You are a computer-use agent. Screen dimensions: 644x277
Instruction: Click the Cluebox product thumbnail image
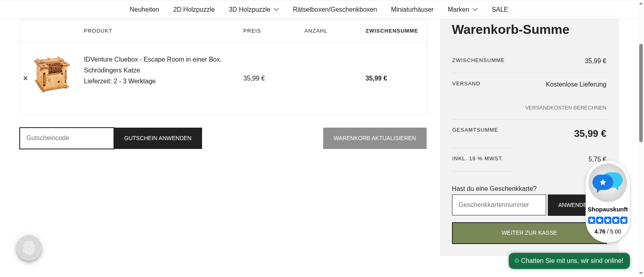pyautogui.click(x=52, y=74)
